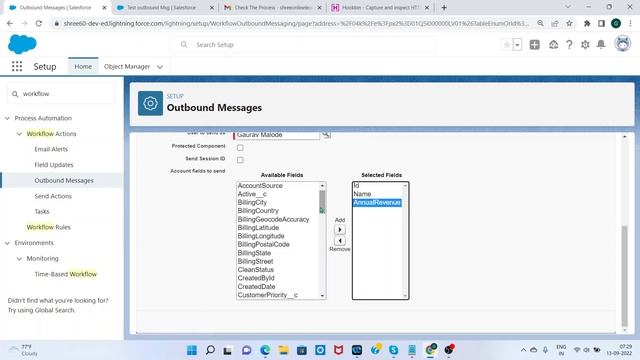640x360 pixels.
Task: Bookmark this page with star icon
Action: [x=569, y=24]
